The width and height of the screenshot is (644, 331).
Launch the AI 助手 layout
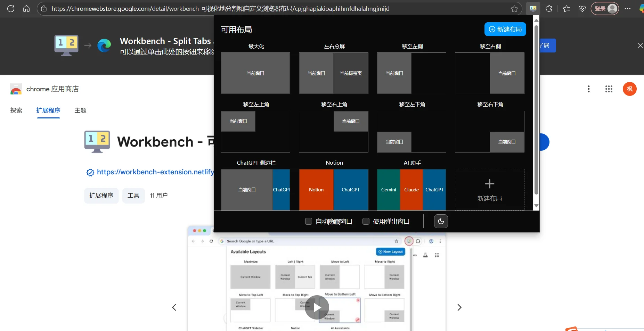click(x=411, y=190)
